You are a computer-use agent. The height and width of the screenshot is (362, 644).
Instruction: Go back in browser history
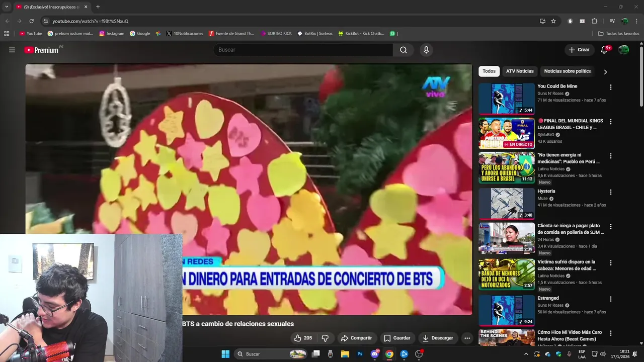7,21
